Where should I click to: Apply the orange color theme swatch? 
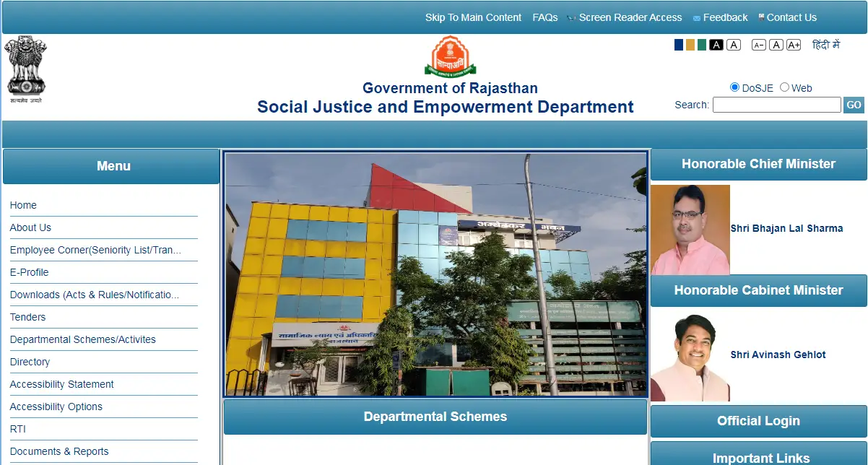coord(690,45)
